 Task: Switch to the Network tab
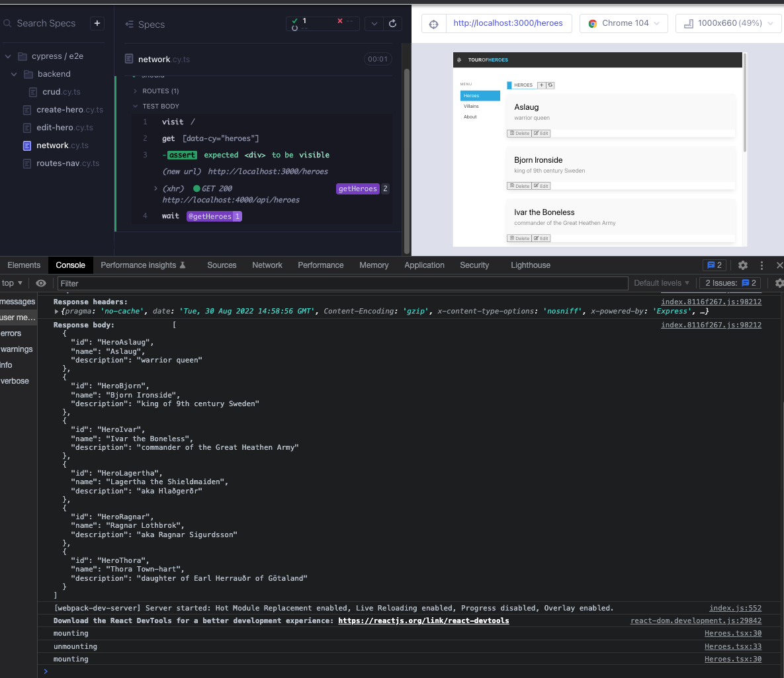(267, 265)
